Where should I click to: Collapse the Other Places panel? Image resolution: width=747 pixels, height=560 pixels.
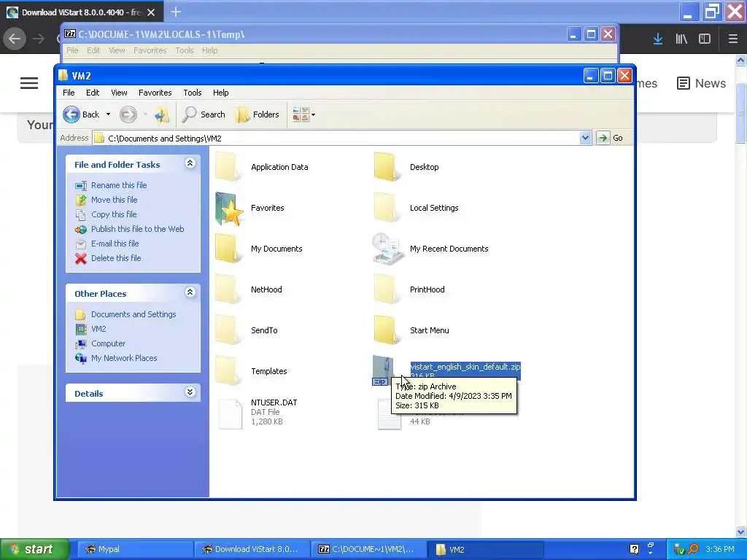[190, 292]
